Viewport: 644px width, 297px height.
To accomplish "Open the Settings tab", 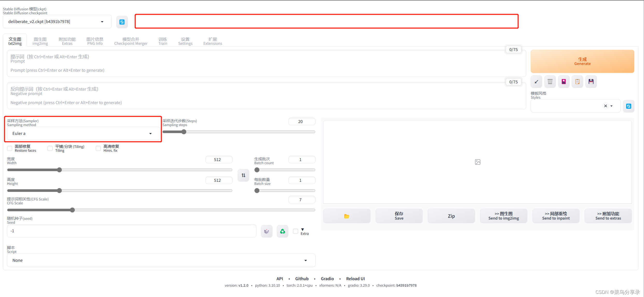I will 185,41.
